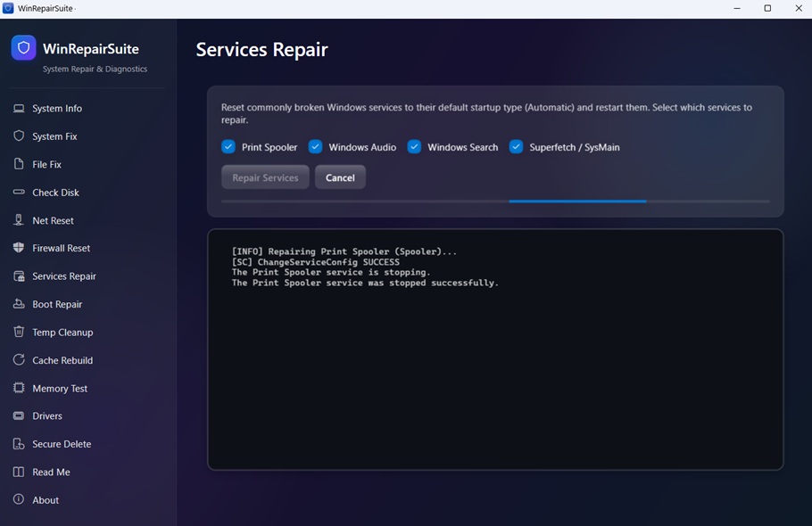Open the Check Disk tool icon
This screenshot has height=526, width=812.
pyautogui.click(x=18, y=192)
